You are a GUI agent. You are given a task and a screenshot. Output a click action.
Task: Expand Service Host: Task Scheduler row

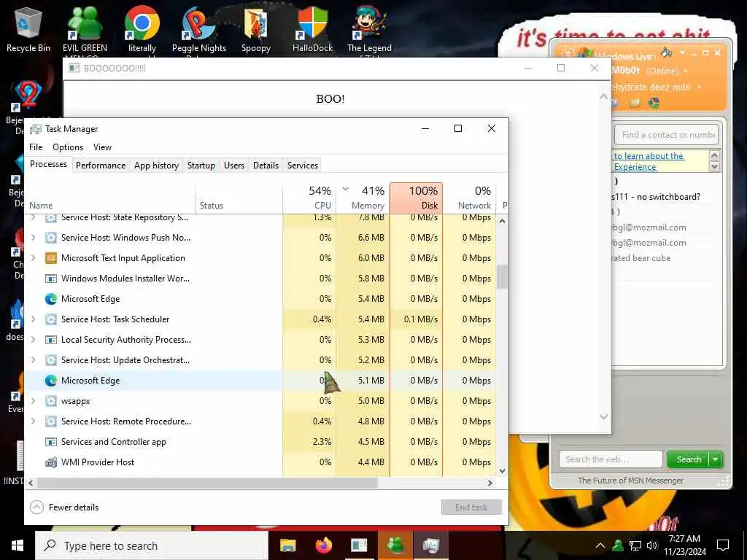[33, 319]
